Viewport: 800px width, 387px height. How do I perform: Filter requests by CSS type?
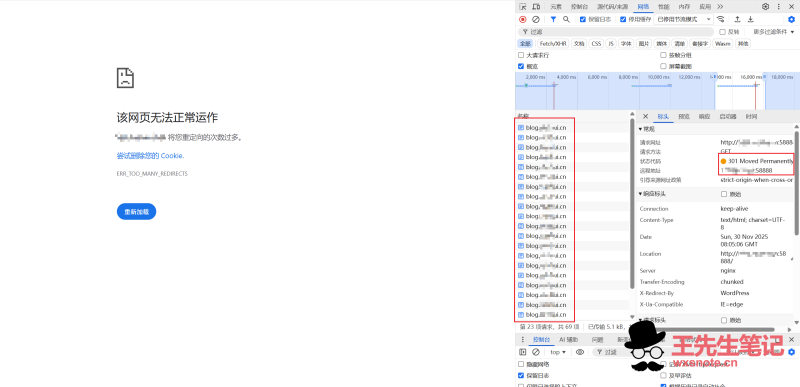pos(596,44)
